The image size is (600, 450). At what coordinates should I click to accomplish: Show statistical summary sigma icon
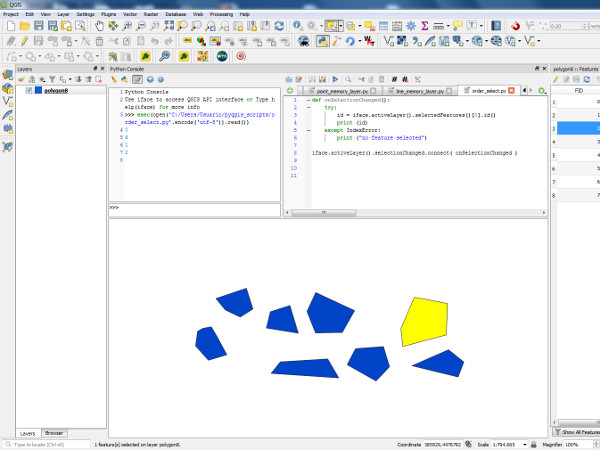pos(425,26)
